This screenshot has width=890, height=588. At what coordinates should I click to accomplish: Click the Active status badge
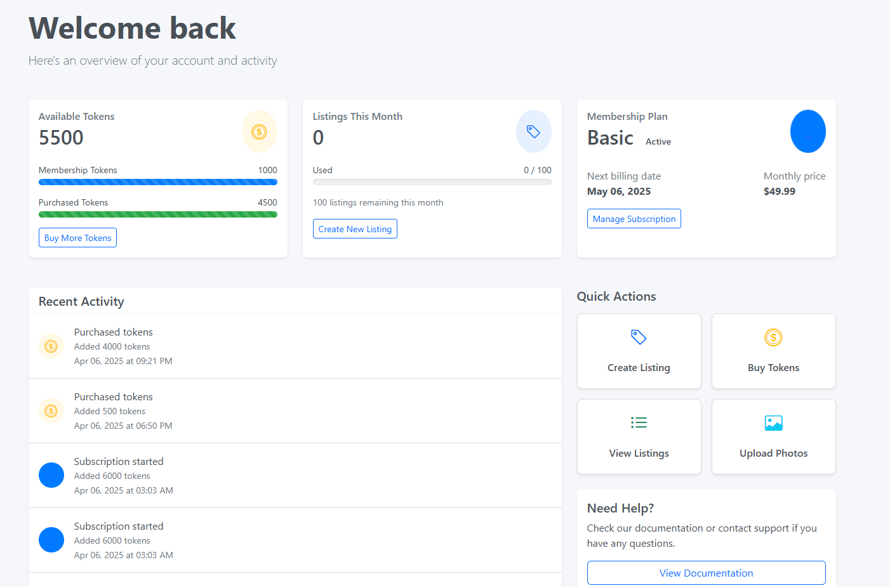[658, 141]
